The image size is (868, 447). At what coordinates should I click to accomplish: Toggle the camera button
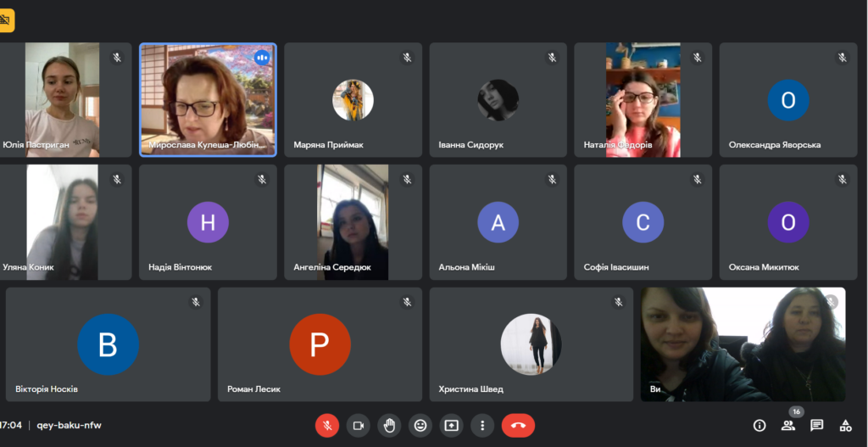click(359, 426)
